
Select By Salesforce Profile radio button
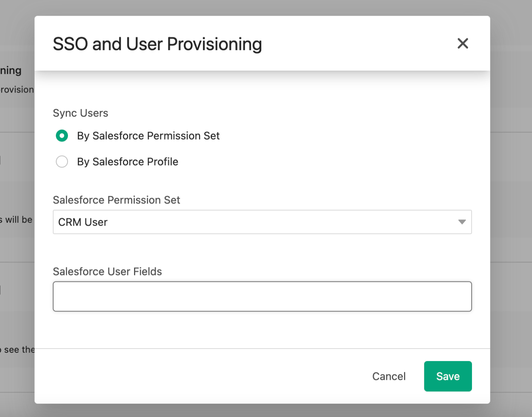pos(62,162)
